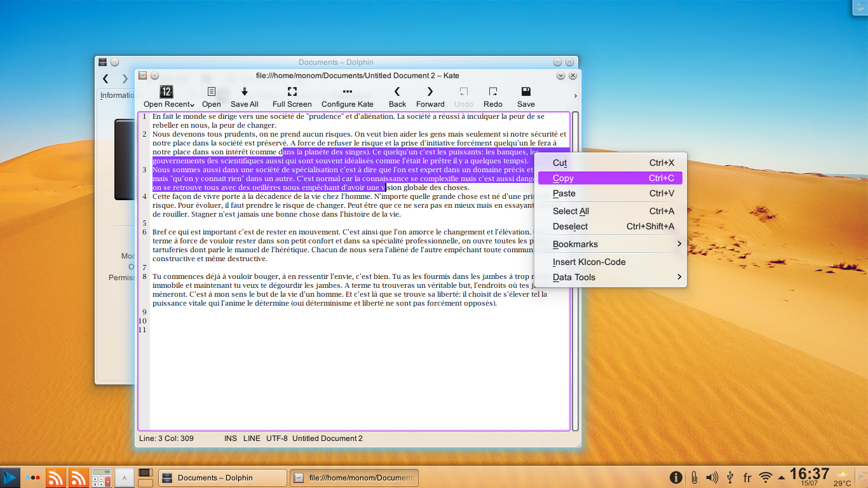
Task: Choose Deselect from the context menu
Action: click(x=610, y=226)
